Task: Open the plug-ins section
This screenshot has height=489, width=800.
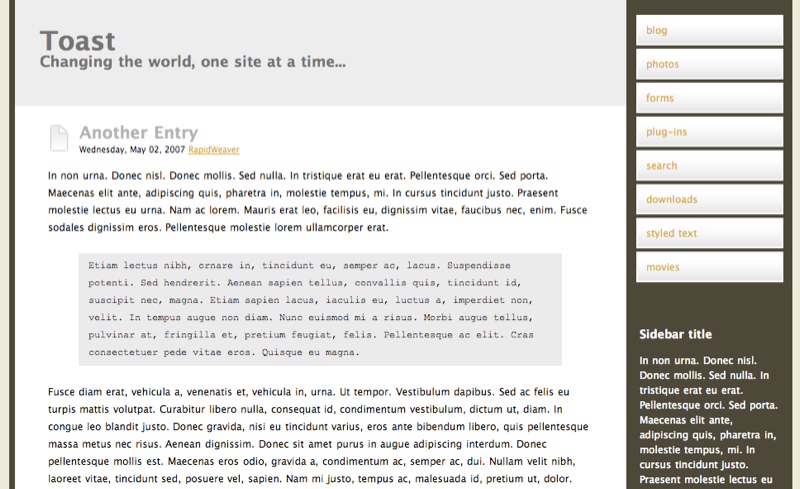Action: coord(709,132)
